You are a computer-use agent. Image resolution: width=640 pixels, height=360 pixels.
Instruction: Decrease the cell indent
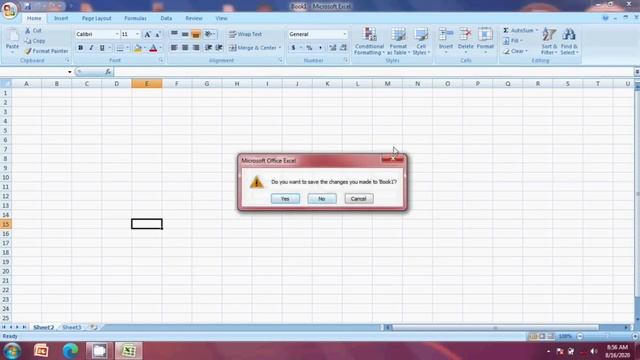click(208, 48)
